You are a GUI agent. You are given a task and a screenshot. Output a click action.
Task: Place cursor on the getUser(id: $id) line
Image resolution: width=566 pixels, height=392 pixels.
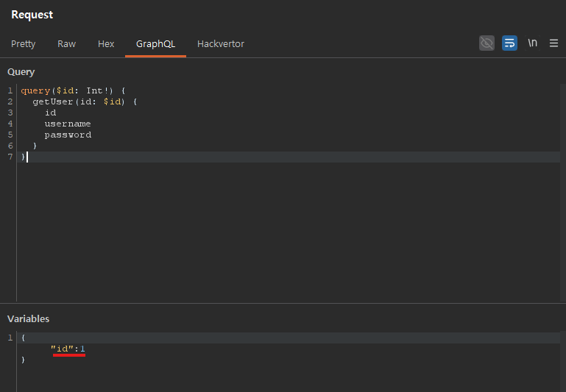click(85, 101)
